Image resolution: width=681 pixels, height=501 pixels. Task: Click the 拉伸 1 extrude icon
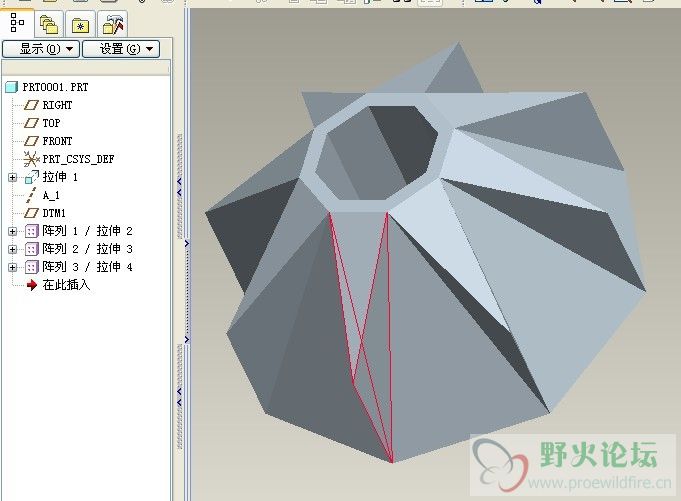point(32,177)
